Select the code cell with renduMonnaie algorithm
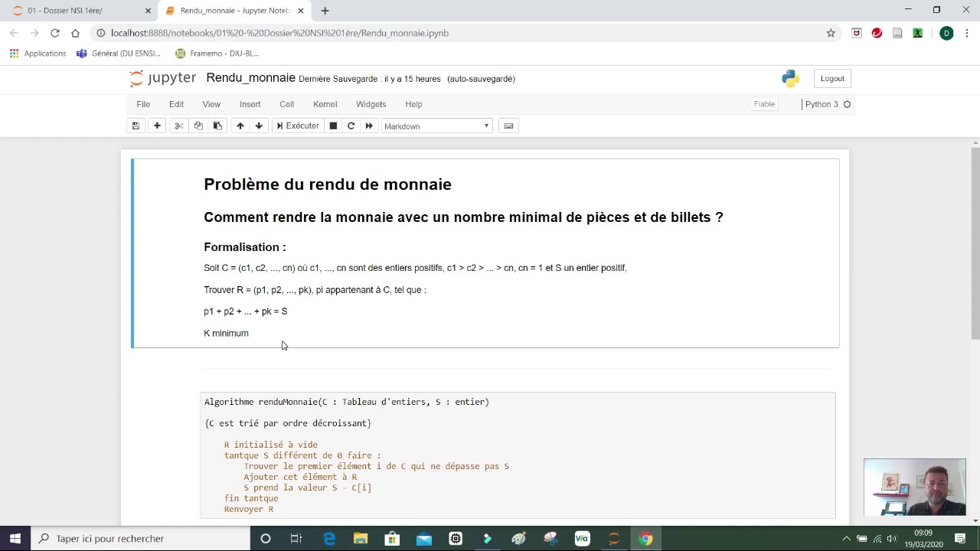Image resolution: width=980 pixels, height=551 pixels. coord(518,455)
